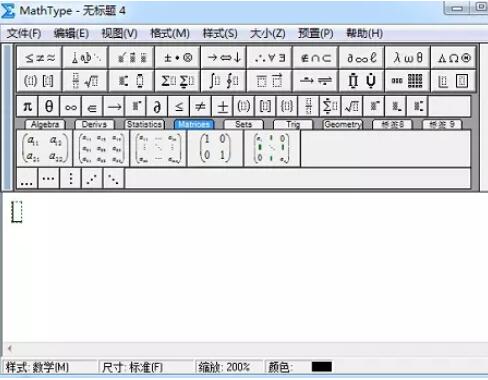Image resolution: width=488 pixels, height=380 pixels.
Task: Open the 样式(S) menu
Action: coord(220,33)
